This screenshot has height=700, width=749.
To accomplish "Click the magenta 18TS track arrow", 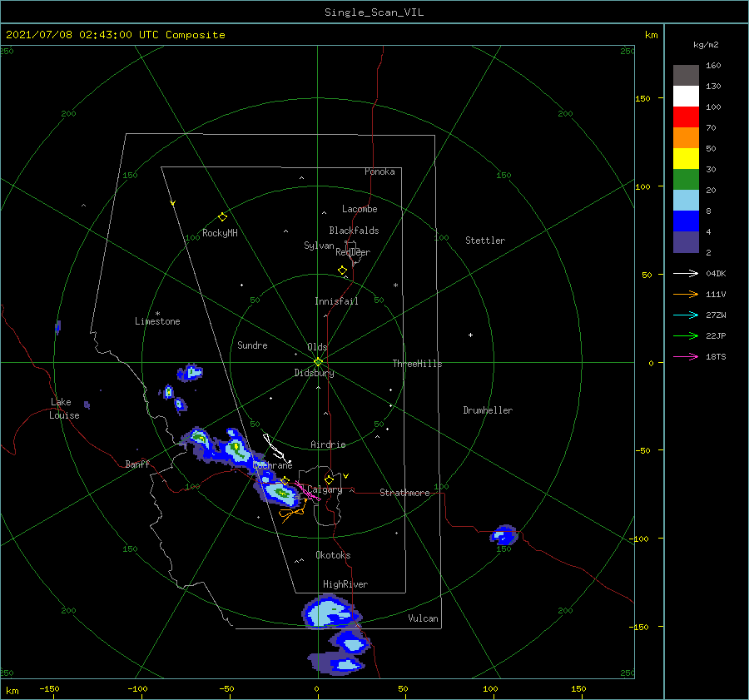I will (x=686, y=356).
